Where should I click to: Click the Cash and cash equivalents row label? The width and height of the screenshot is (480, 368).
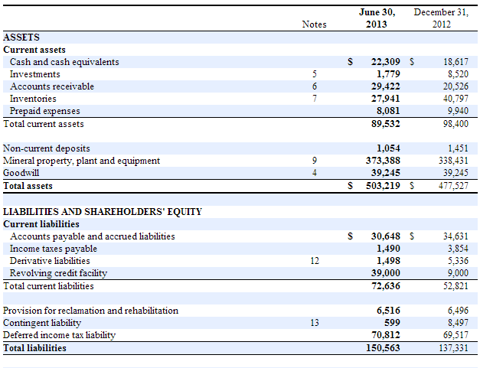tap(64, 62)
